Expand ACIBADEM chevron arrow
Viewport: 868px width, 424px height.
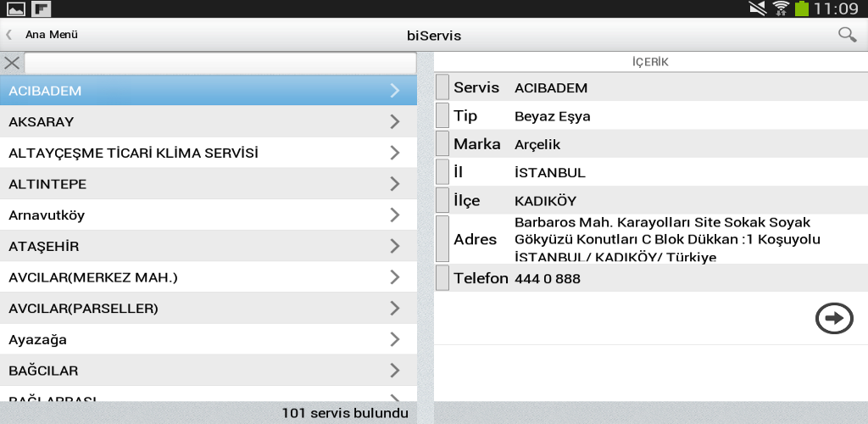coord(395,90)
